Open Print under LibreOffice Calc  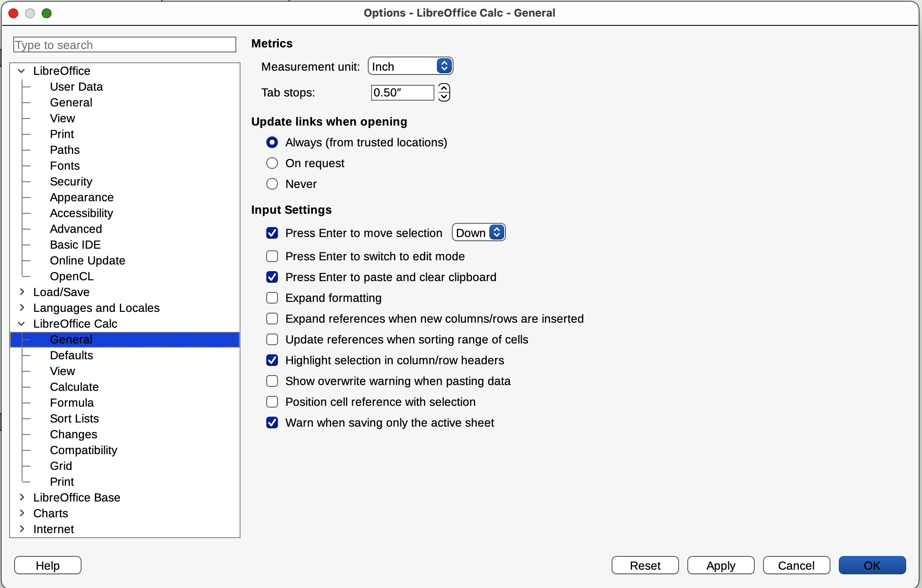[62, 482]
